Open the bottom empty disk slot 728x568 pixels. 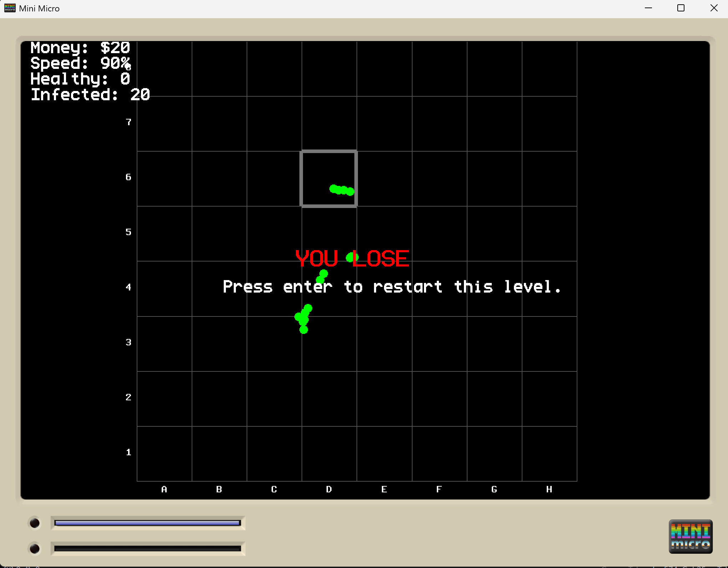(147, 548)
